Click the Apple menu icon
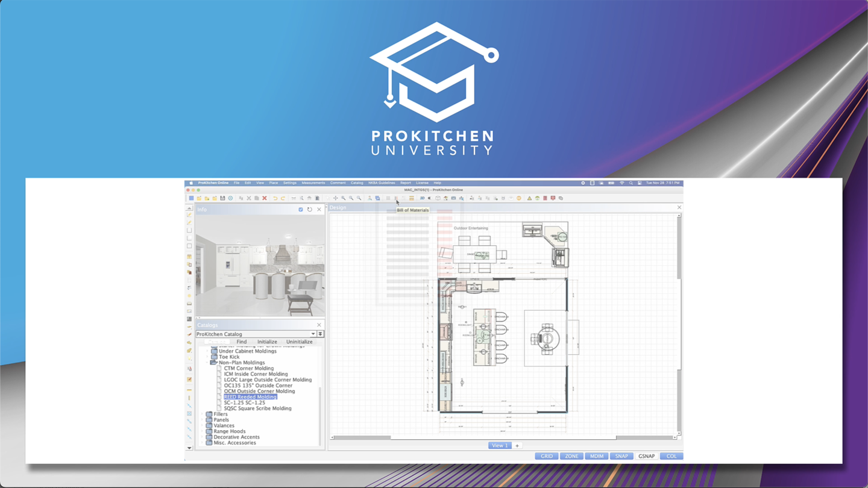Viewport: 868px width, 488px height. (x=191, y=183)
